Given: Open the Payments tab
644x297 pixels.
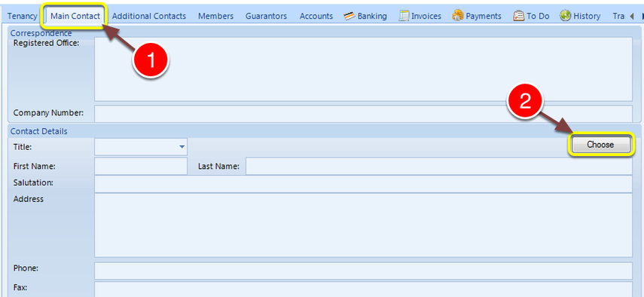Looking at the screenshot, I should pyautogui.click(x=477, y=16).
